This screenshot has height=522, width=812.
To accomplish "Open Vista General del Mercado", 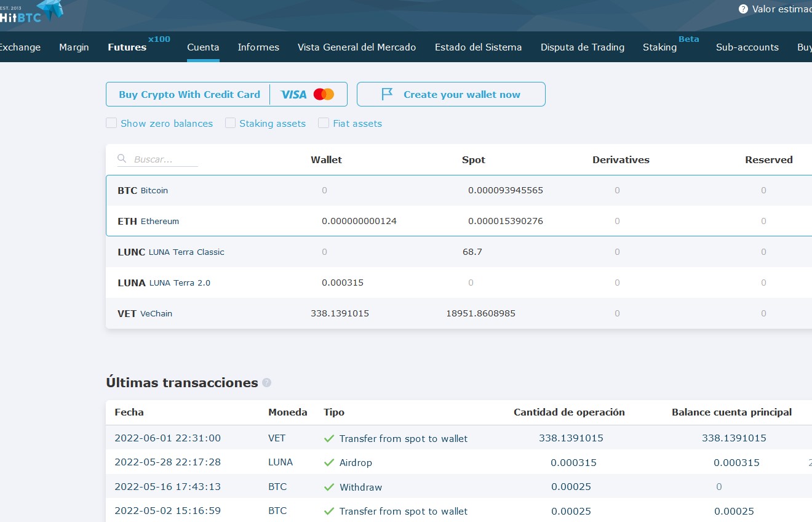I will (357, 47).
